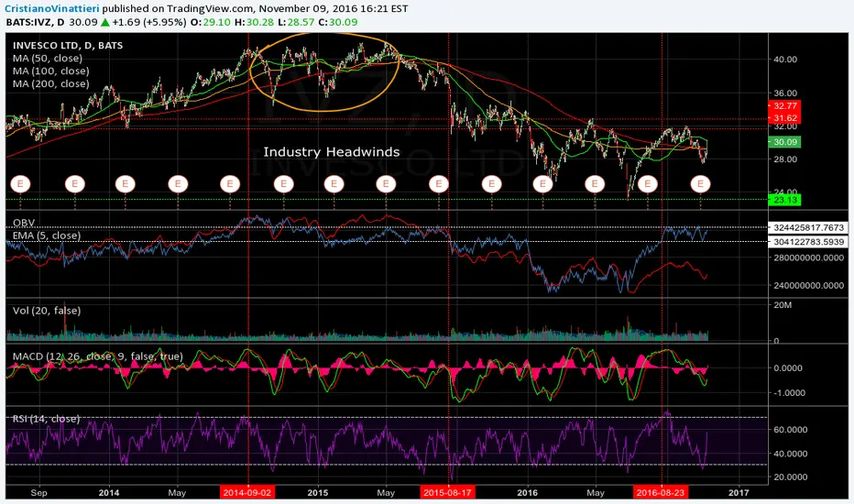854x504 pixels.
Task: Click the 280000000.0000 OBV axis label
Action: [809, 257]
